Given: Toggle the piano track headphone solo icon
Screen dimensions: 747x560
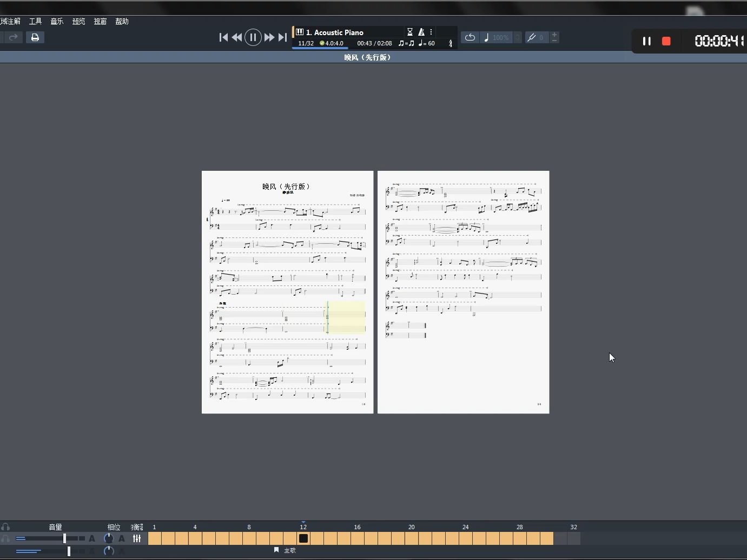Looking at the screenshot, I should coord(5,538).
